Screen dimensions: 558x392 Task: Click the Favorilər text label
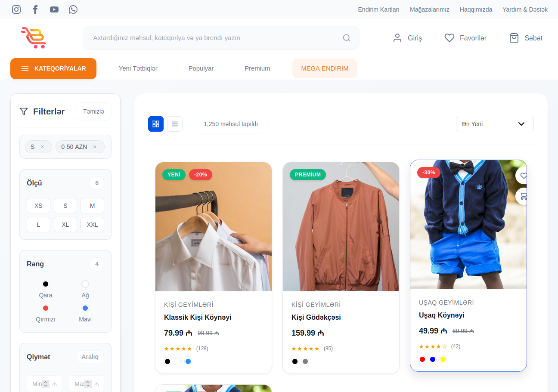click(473, 38)
